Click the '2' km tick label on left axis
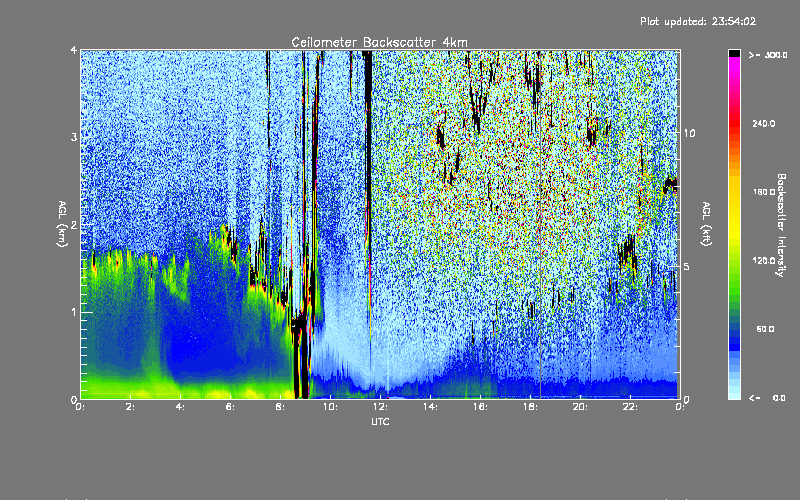Image resolution: width=800 pixels, height=500 pixels. pyautogui.click(x=74, y=224)
